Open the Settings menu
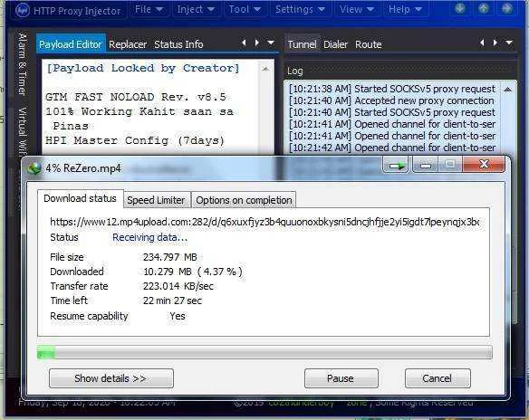Viewport: 529px width, 420px height. coord(300,9)
